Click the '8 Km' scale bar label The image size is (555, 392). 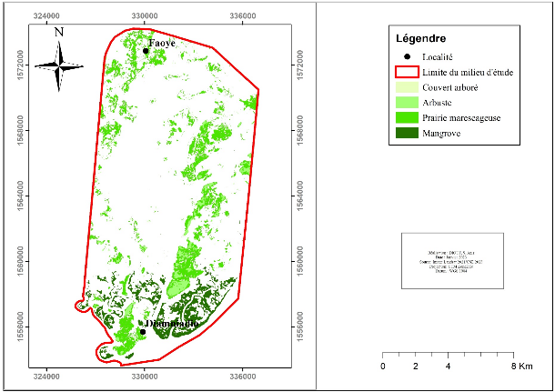(x=521, y=367)
